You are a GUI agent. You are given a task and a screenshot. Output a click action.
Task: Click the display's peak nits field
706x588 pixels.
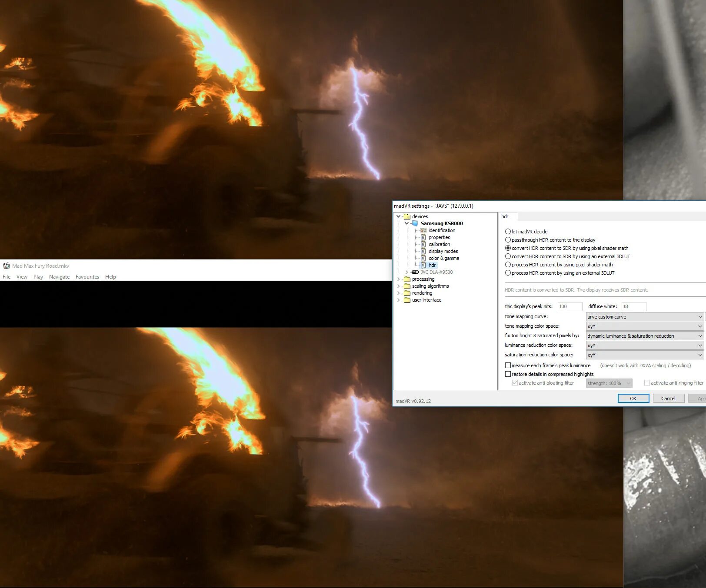570,306
